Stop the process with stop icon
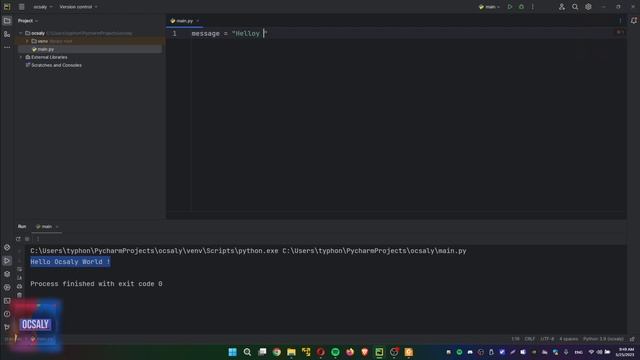The height and width of the screenshot is (360, 640). click(x=27, y=239)
